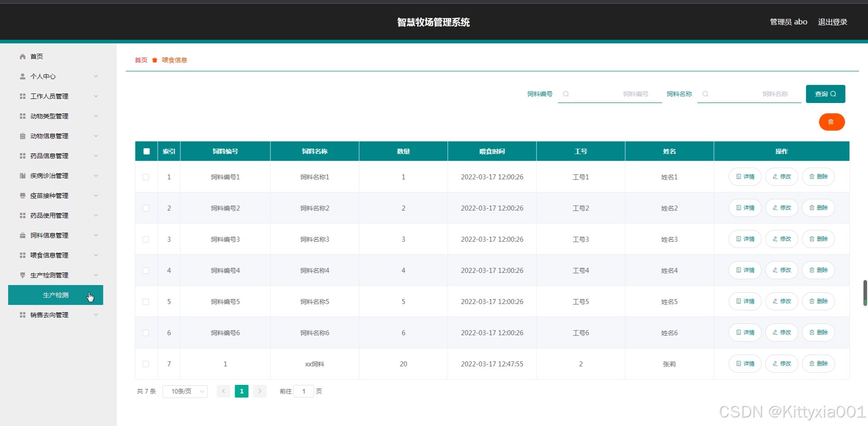Click the 疾病诊治管理 chart icon
868x426 pixels.
(23, 176)
